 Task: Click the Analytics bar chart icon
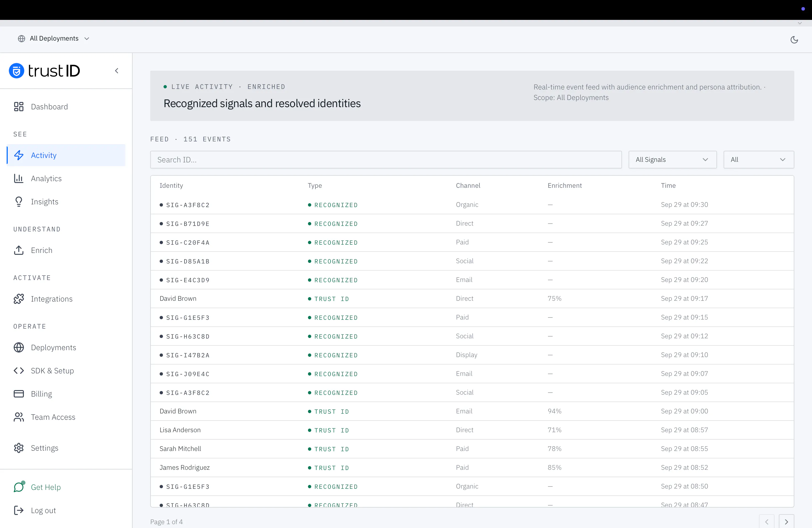tap(19, 178)
